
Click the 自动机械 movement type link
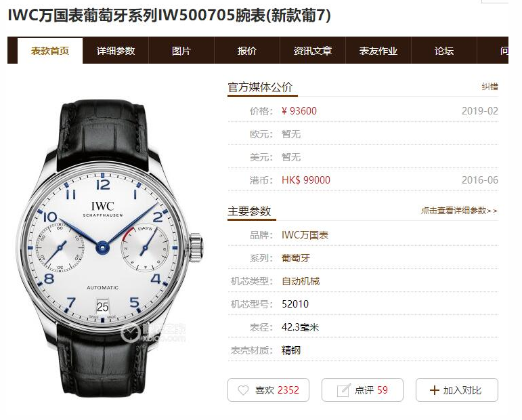coord(301,281)
